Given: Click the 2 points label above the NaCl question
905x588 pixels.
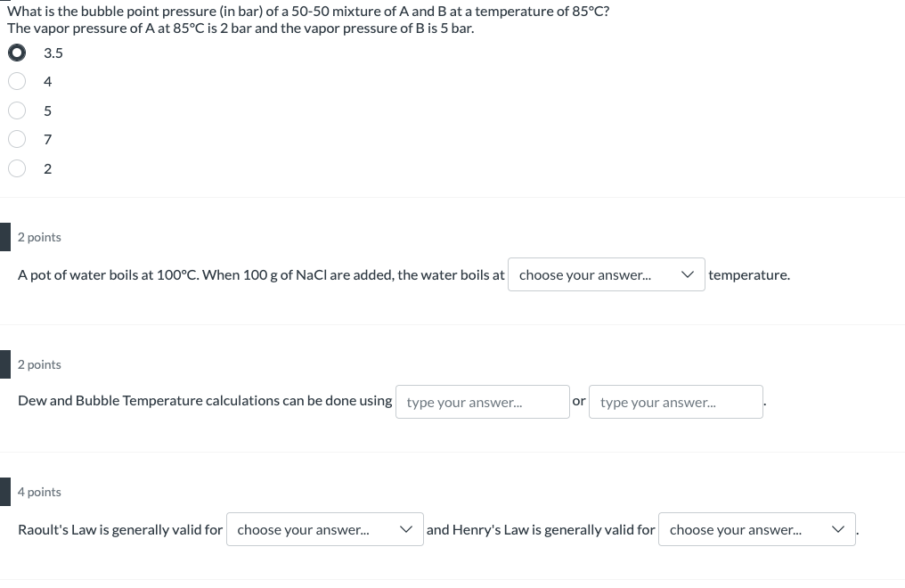Looking at the screenshot, I should [39, 237].
